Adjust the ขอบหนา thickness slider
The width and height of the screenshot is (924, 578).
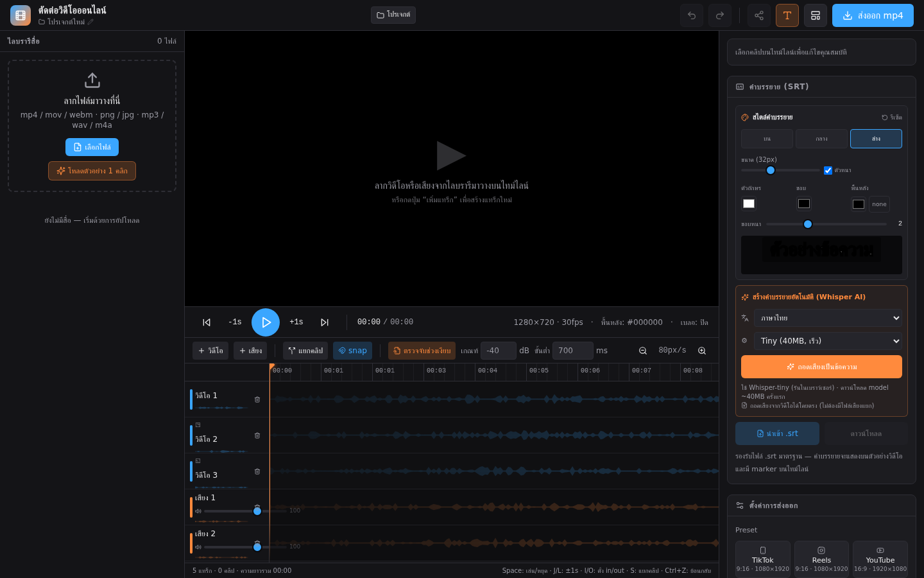826,224
